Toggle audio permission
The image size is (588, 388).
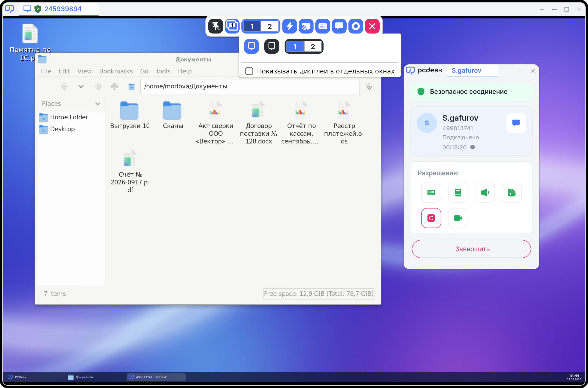[x=485, y=193]
